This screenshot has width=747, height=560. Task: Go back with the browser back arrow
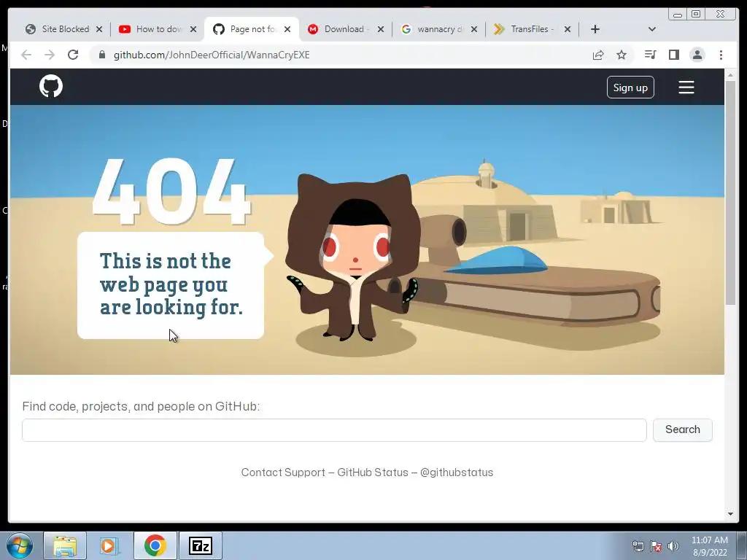coord(26,55)
